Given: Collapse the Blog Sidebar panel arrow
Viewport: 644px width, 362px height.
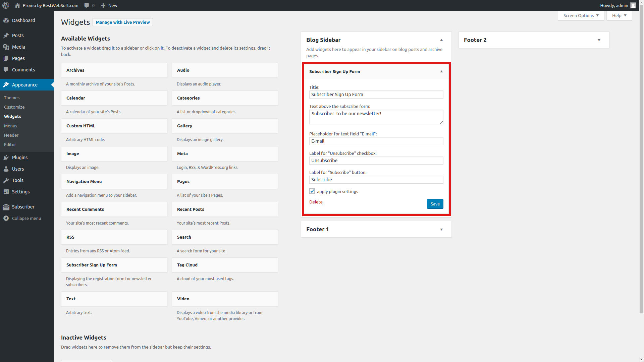Looking at the screenshot, I should 441,40.
